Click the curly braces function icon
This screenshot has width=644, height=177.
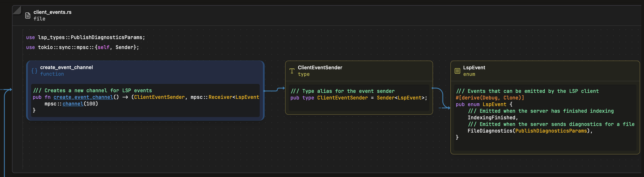(34, 71)
